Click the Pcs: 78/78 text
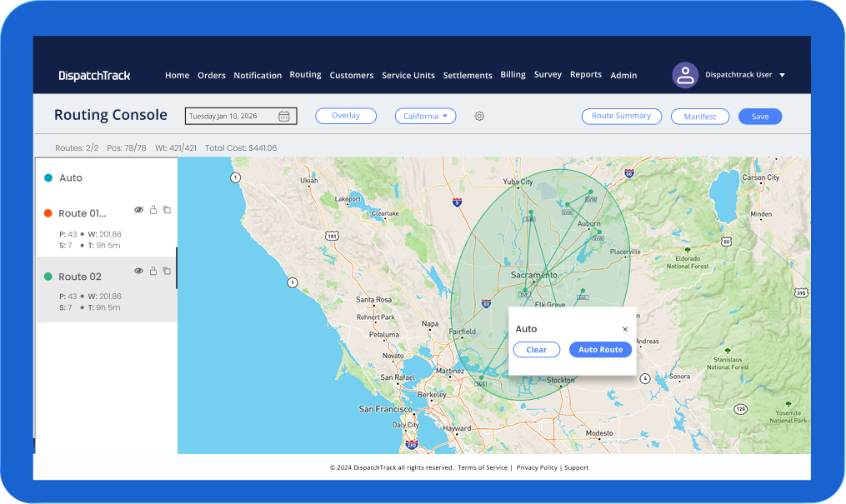Image resolution: width=846 pixels, height=504 pixels. (126, 147)
